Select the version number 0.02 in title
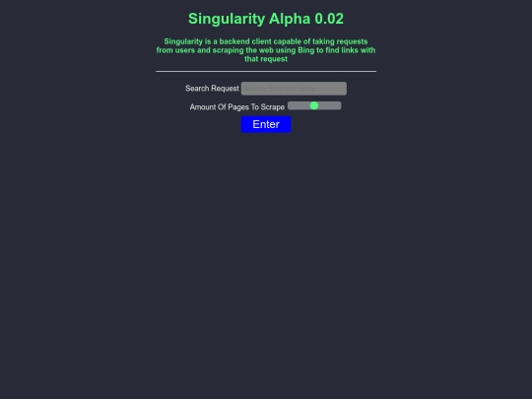The height and width of the screenshot is (399, 532). (329, 19)
